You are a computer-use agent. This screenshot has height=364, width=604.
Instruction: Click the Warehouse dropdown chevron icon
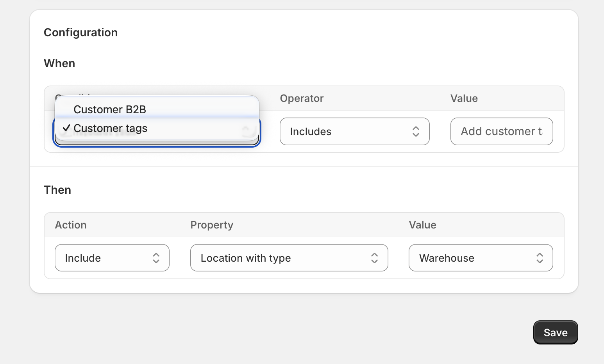coord(540,258)
